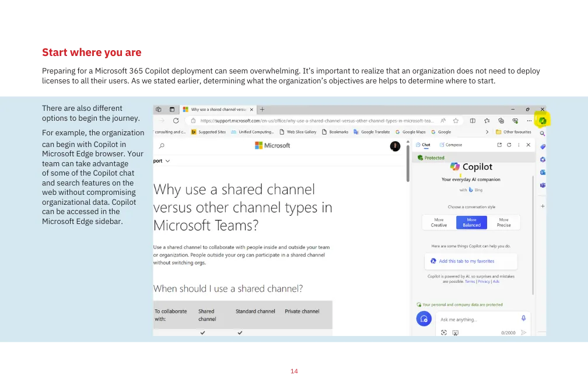Open the Favorites list icon
588x392 pixels.
point(487,121)
